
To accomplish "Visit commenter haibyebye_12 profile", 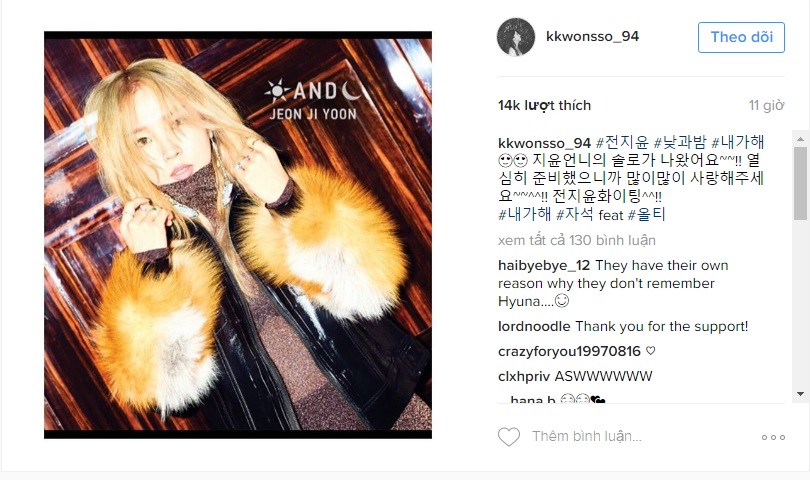I will (x=543, y=265).
